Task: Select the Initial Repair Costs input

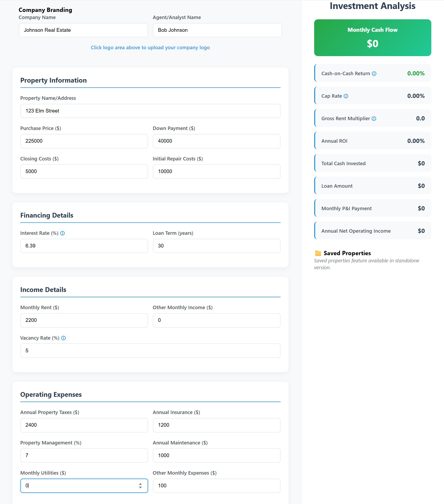Action: point(216,171)
